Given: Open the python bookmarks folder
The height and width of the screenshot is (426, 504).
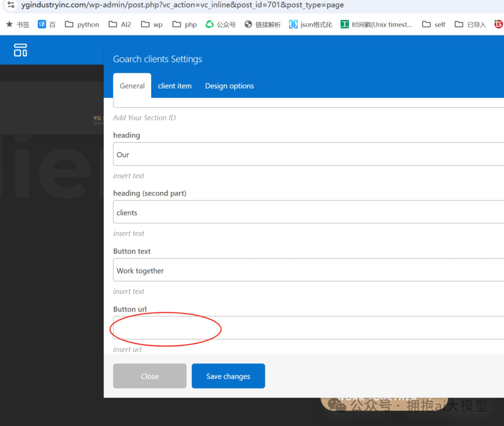Looking at the screenshot, I should click(x=82, y=24).
